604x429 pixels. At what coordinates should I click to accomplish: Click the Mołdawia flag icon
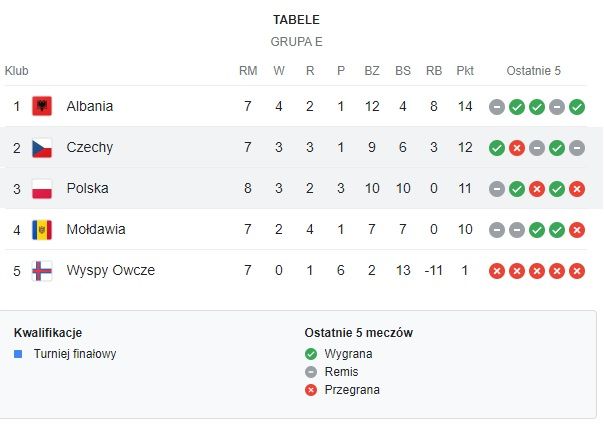pyautogui.click(x=42, y=229)
